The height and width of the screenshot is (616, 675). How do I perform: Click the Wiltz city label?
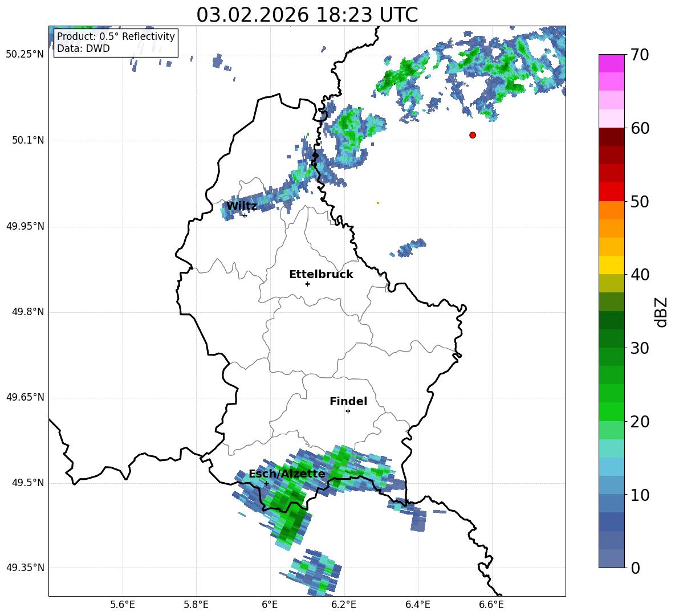242,206
